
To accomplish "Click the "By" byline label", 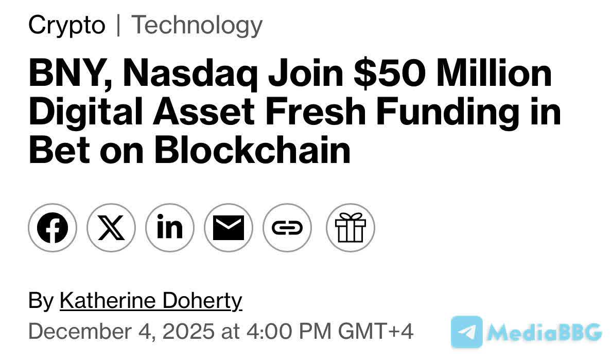I will pyautogui.click(x=41, y=301).
